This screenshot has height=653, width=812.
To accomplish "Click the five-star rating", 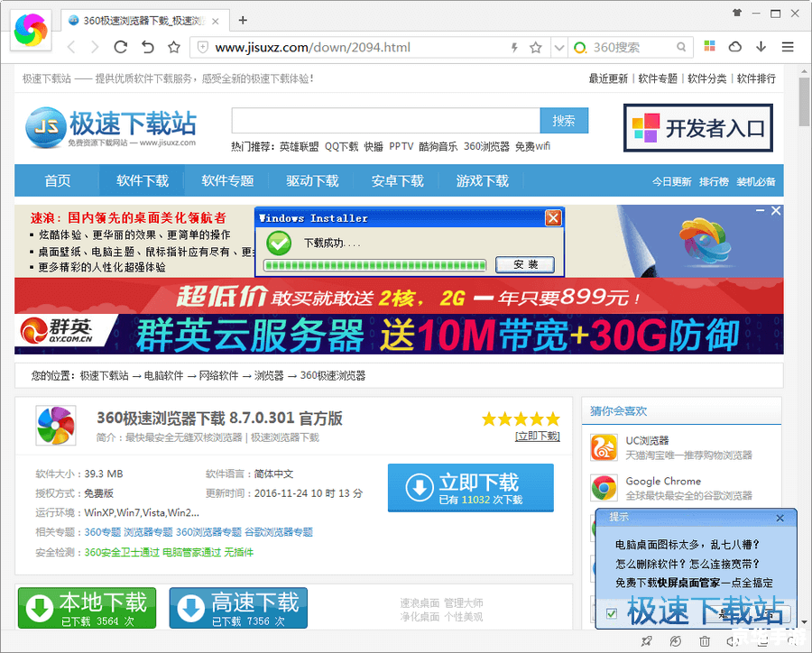I will [521, 418].
